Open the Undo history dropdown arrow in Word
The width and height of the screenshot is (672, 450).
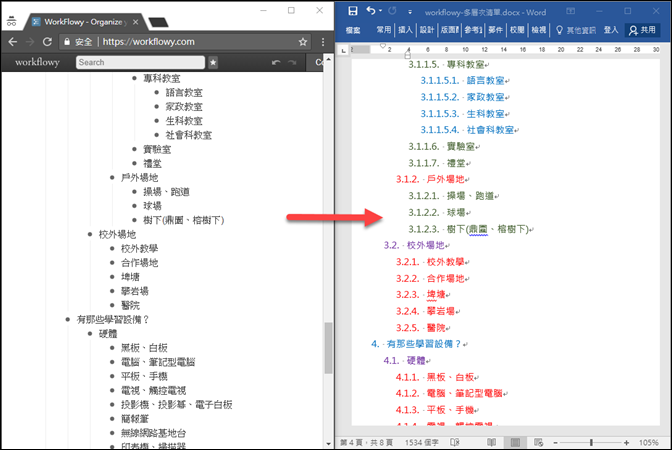click(380, 11)
